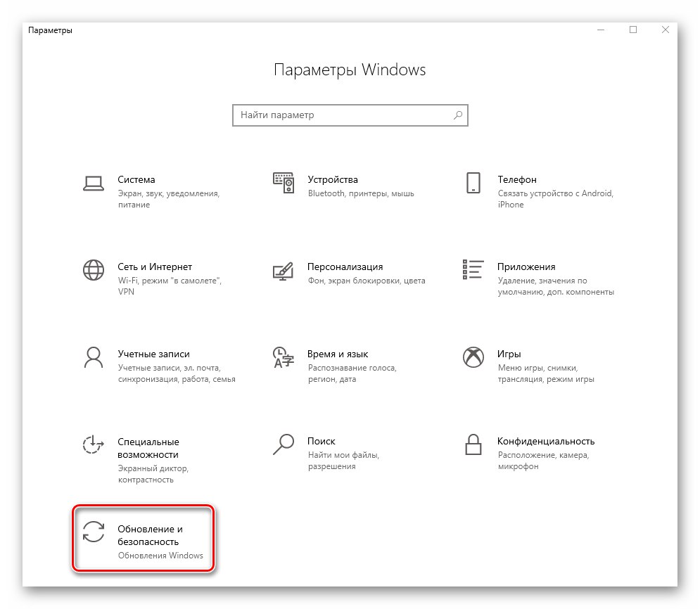
Task: Maximize the Параметры window
Action: click(x=633, y=30)
